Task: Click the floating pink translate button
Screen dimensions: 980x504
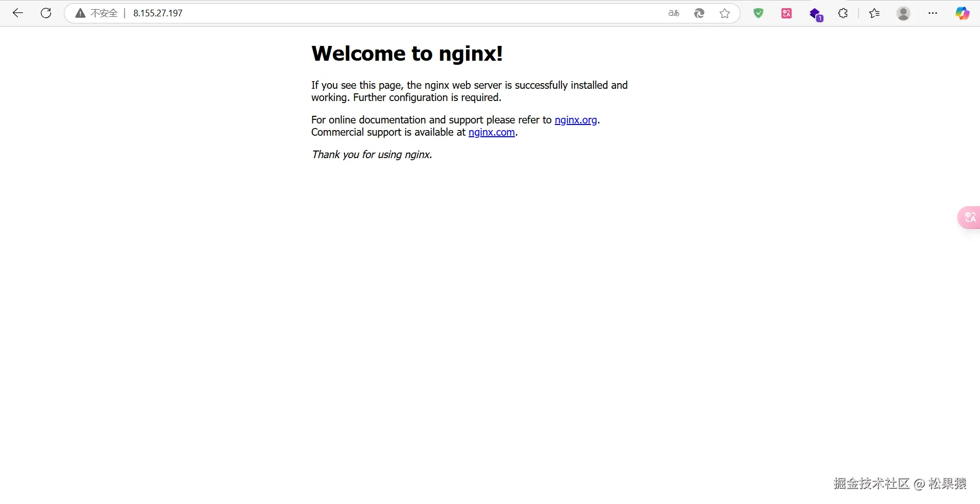Action: (x=969, y=217)
